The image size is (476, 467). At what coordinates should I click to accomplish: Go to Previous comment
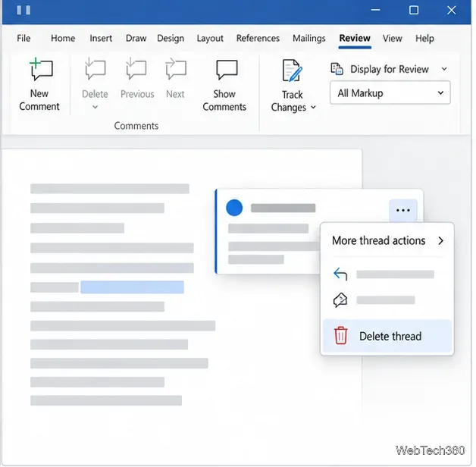136,69
